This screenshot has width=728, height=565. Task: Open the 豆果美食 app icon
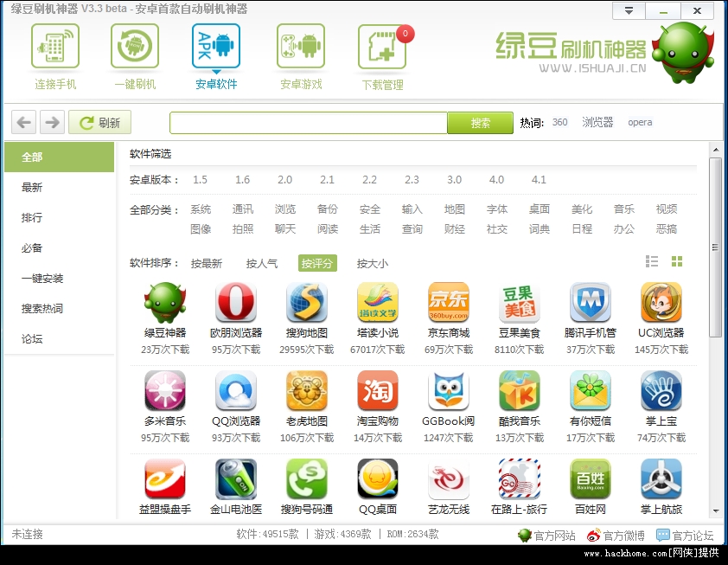pyautogui.click(x=519, y=303)
